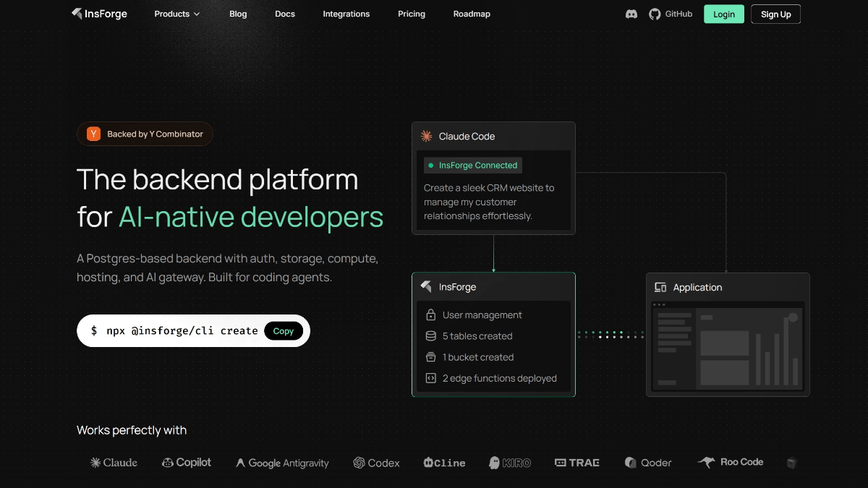Click the Claude Code starburst icon
The height and width of the screenshot is (488, 868).
pos(426,136)
